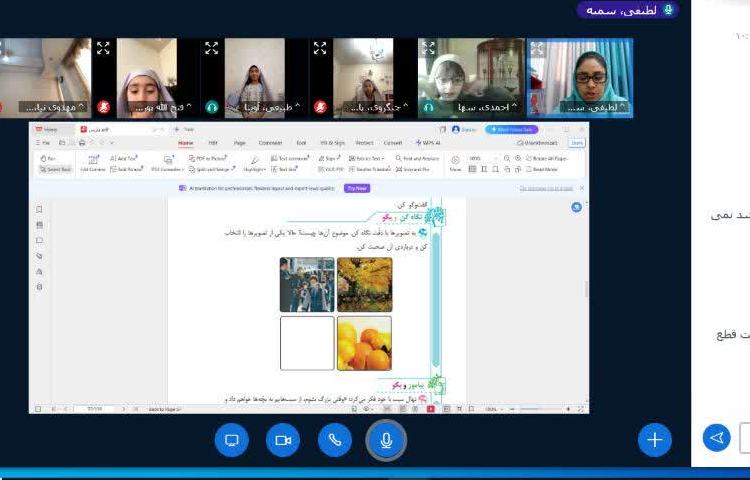Open the attachments paperclip panel in the sidebar

pyautogui.click(x=40, y=256)
